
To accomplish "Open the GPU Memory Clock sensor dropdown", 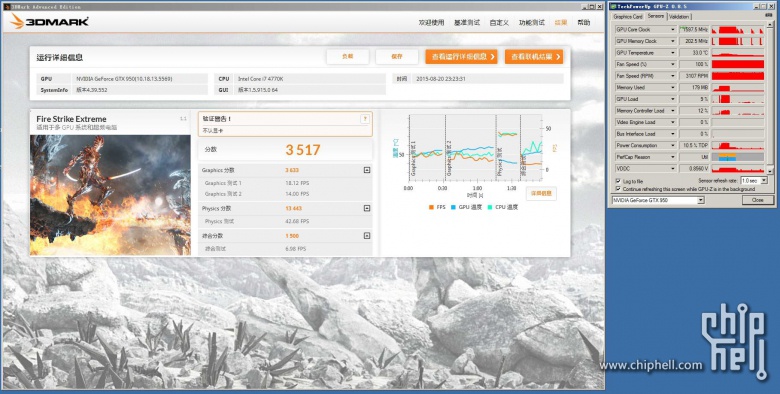I will 673,41.
